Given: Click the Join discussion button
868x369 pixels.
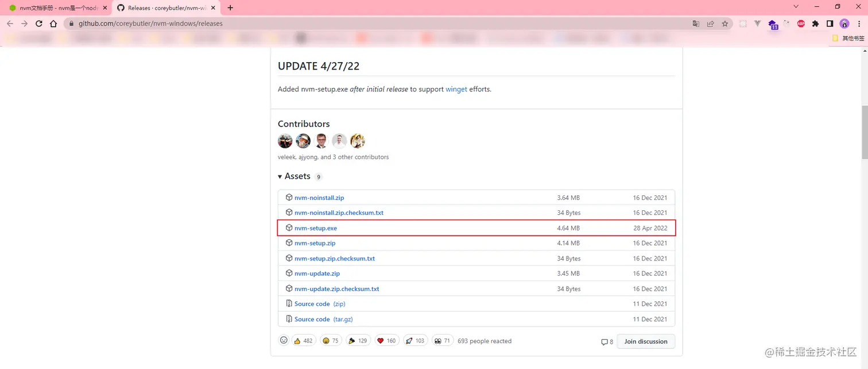Looking at the screenshot, I should point(646,341).
